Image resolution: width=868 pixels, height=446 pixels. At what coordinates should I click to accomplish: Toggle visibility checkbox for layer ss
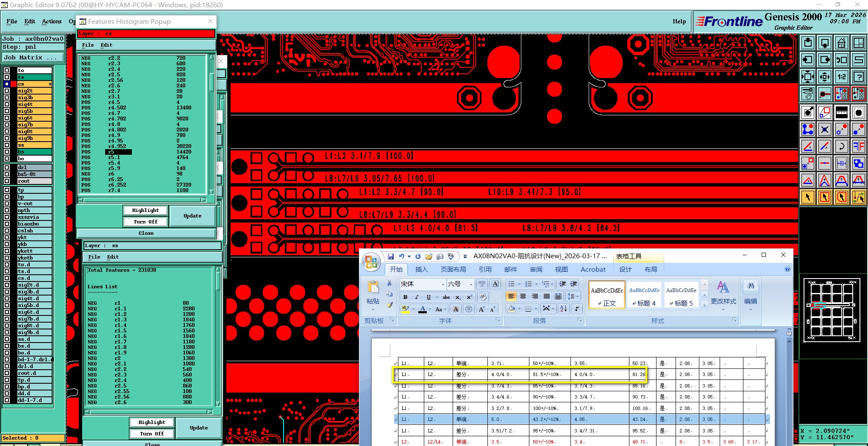tap(7, 145)
